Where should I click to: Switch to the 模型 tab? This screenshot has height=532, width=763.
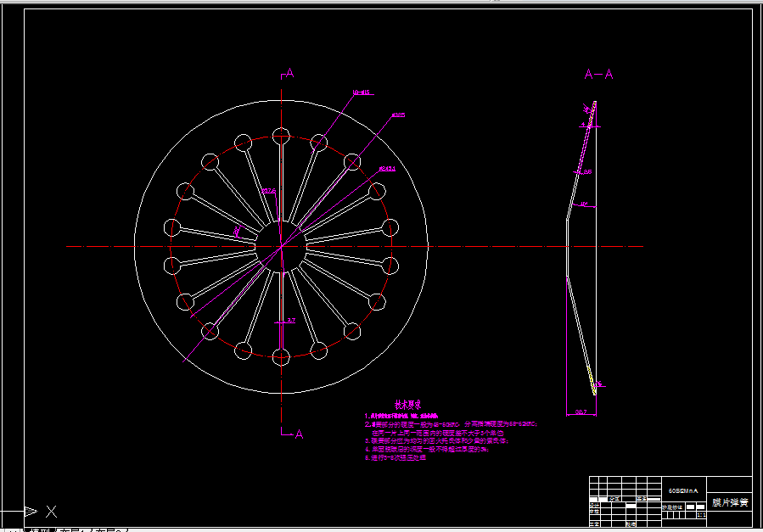tap(40, 530)
